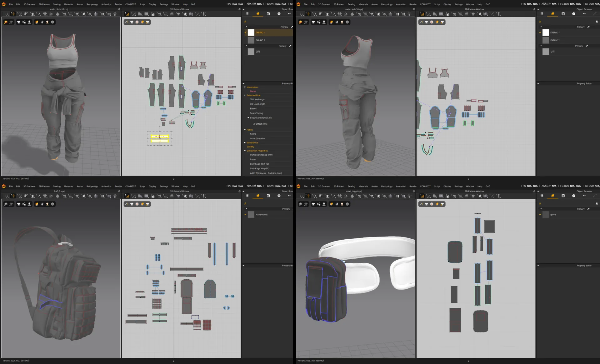Click the orange garment display icon in top-left 3D view
The image size is (600, 364).
pyautogui.click(x=6, y=22)
